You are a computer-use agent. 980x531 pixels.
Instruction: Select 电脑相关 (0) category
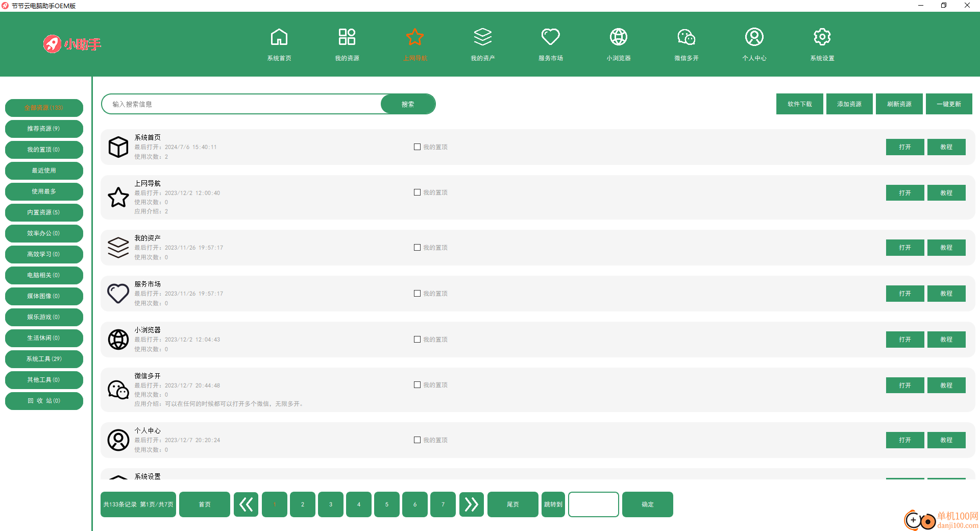point(44,275)
